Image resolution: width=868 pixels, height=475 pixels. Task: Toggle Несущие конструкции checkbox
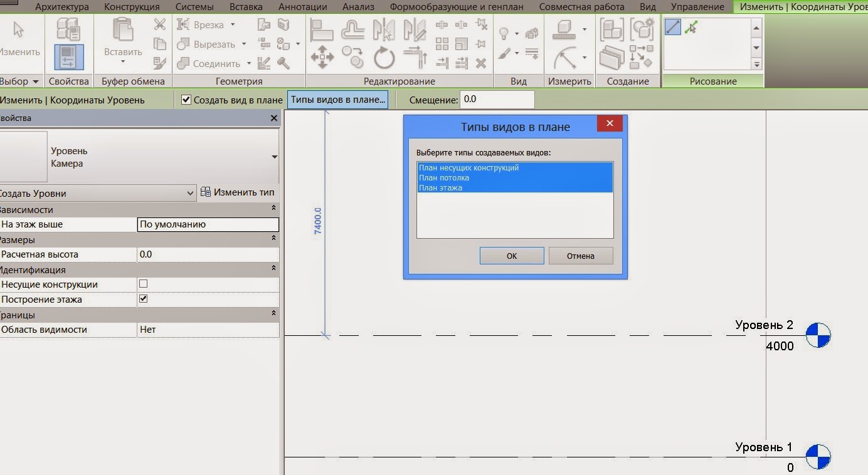click(x=143, y=284)
